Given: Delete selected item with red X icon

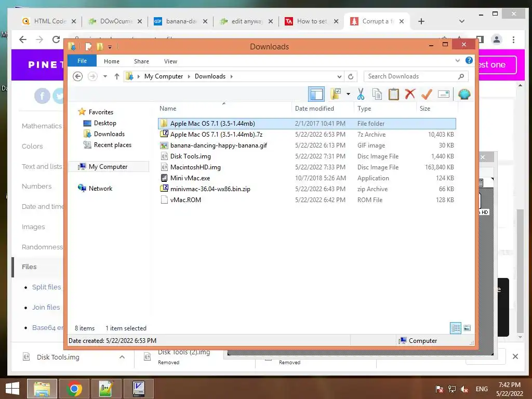Looking at the screenshot, I should pos(410,94).
